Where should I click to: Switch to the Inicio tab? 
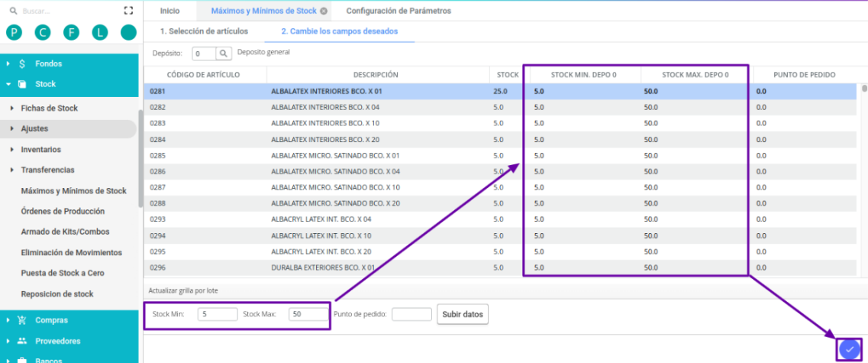tap(169, 11)
